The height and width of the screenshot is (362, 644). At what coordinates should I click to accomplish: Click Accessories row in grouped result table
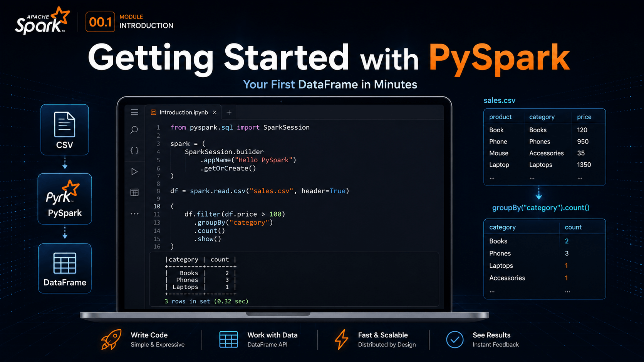coord(545,278)
